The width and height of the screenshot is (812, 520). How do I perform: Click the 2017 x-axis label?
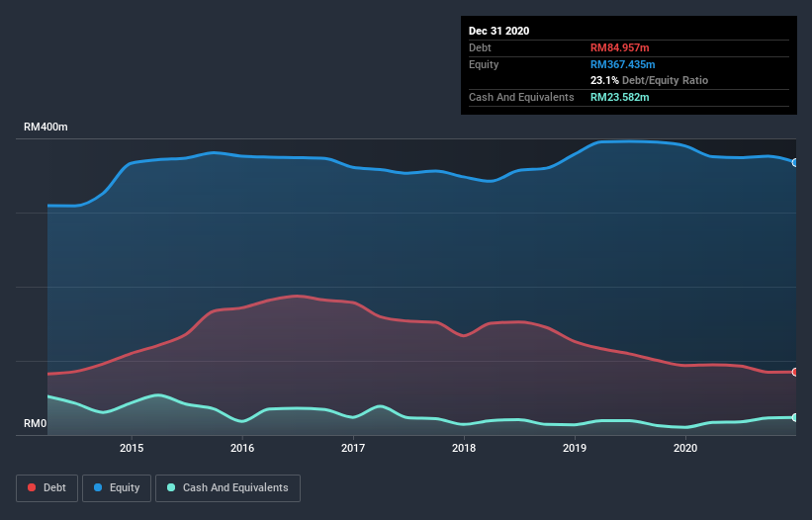[353, 448]
